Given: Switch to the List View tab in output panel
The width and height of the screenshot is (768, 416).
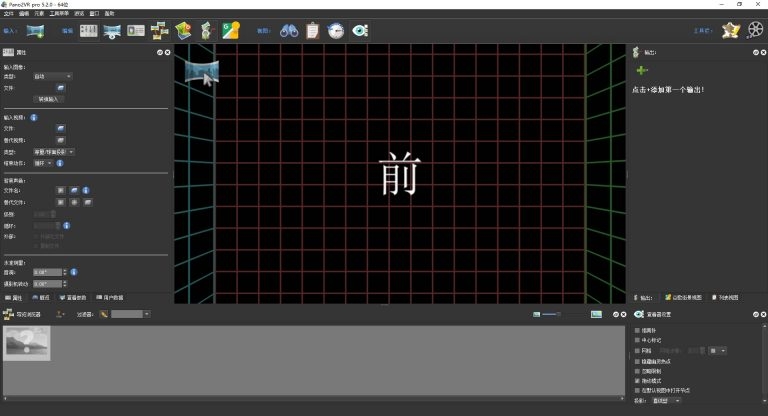Looking at the screenshot, I should (725, 297).
